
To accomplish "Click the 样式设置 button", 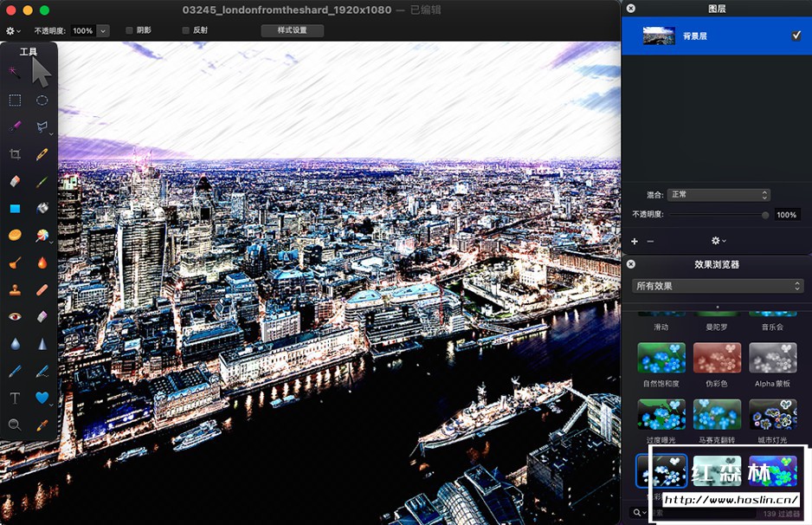I will click(x=293, y=30).
